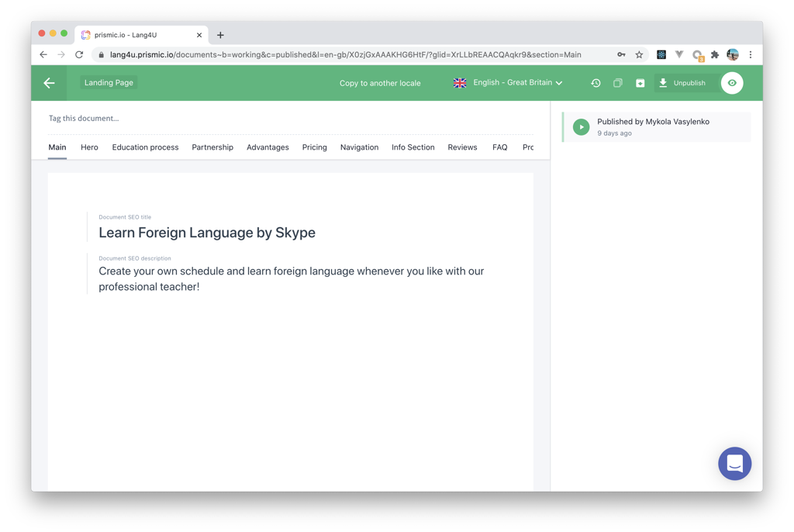Screen dimensions: 794x532
Task: Switch to the Main tab
Action: click(x=57, y=147)
